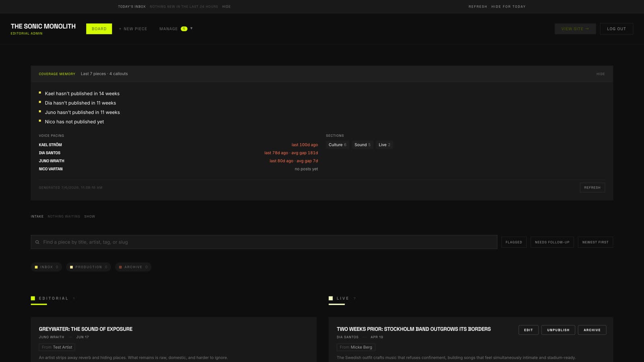Toggle Newest First sort order

(595, 242)
